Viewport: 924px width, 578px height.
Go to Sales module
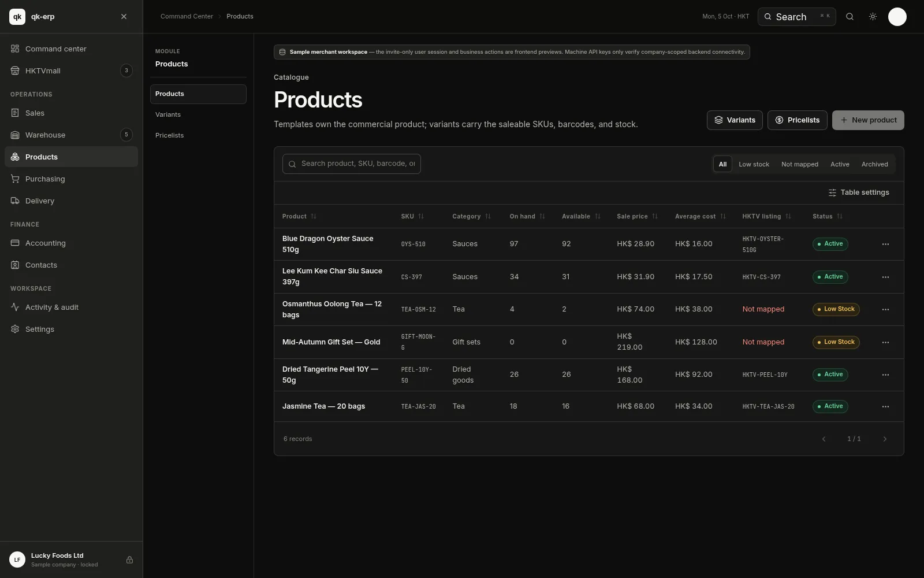pos(71,113)
